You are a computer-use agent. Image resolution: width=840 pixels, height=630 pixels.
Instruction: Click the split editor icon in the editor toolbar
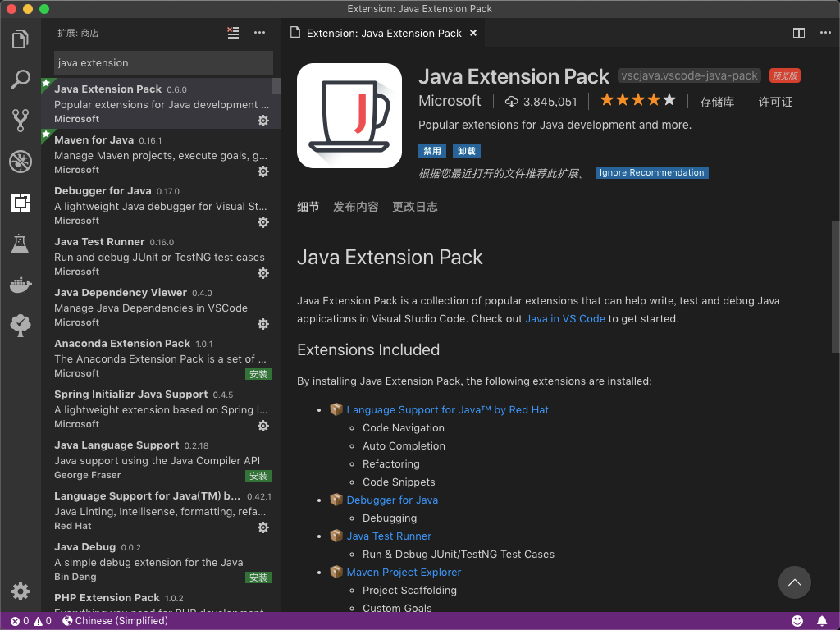(799, 33)
